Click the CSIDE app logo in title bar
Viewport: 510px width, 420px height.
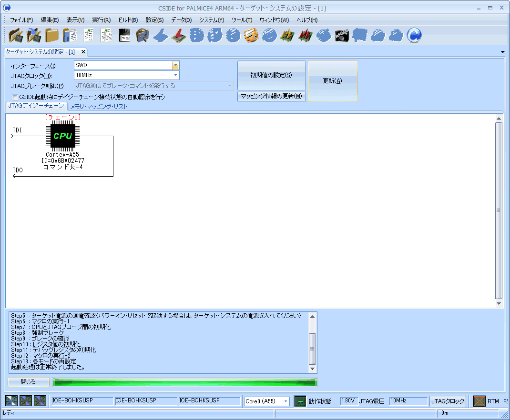pyautogui.click(x=7, y=7)
